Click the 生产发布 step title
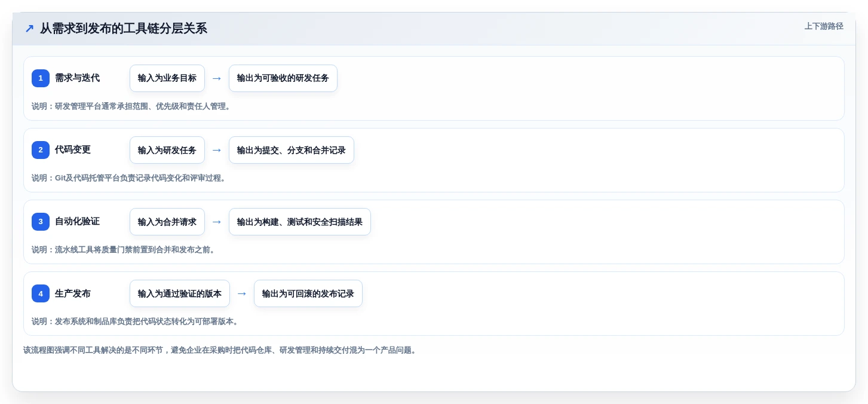This screenshot has height=404, width=868. click(73, 293)
